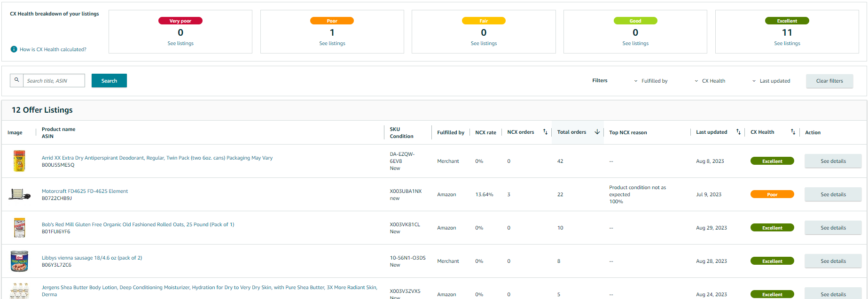Focus the Search title, ASIN field
The width and height of the screenshot is (868, 299).
54,81
